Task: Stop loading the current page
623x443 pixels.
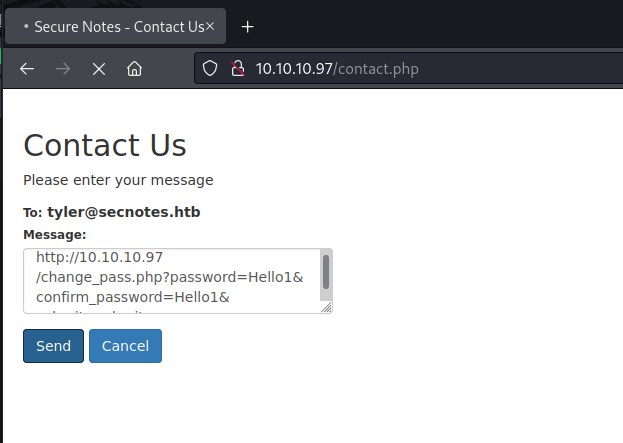Action: click(98, 69)
